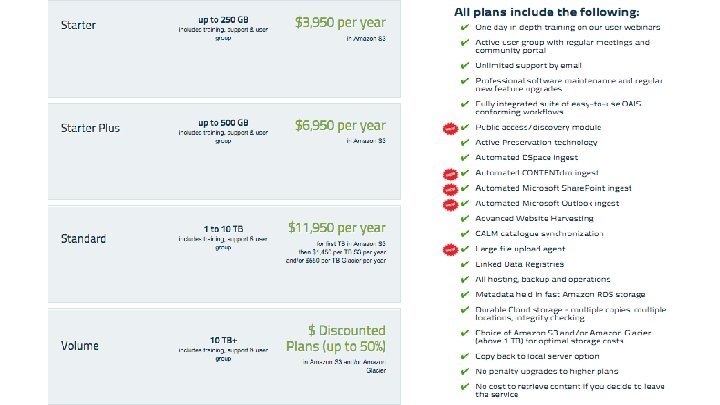
Task: Click the new badge beside Large file upload agent
Action: point(451,248)
